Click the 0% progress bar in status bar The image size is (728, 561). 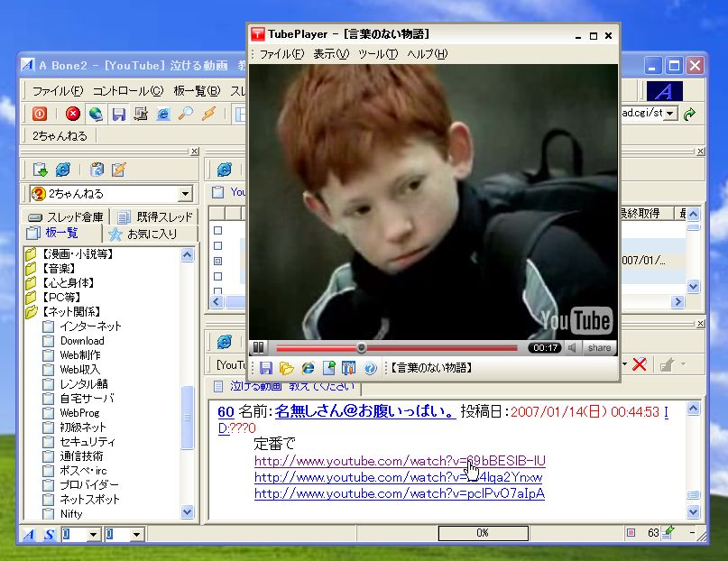tap(483, 533)
